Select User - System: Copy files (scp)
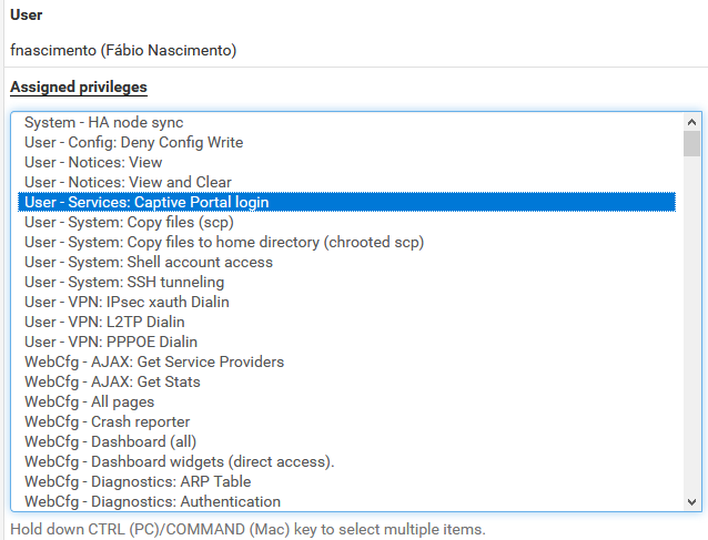Screen dimensions: 708x540 tap(347, 222)
